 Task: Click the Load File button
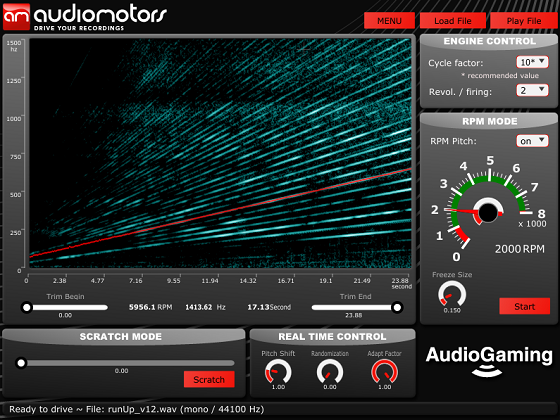click(452, 21)
